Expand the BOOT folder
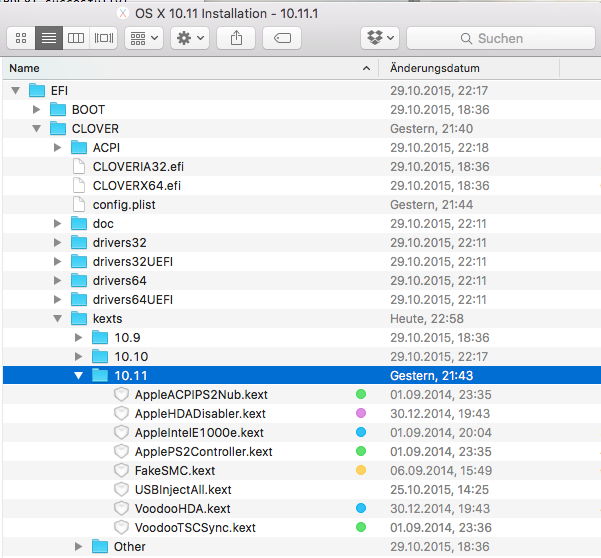Image resolution: width=601 pixels, height=558 pixels. click(x=36, y=110)
